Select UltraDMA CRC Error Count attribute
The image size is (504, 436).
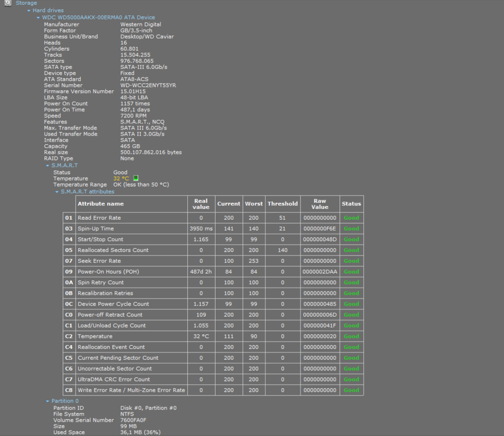(114, 380)
